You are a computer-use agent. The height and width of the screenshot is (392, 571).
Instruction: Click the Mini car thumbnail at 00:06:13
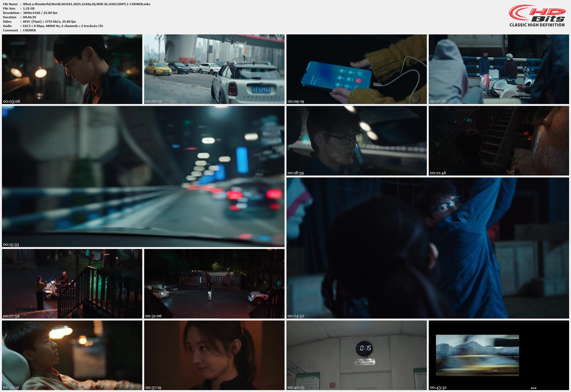pos(214,69)
